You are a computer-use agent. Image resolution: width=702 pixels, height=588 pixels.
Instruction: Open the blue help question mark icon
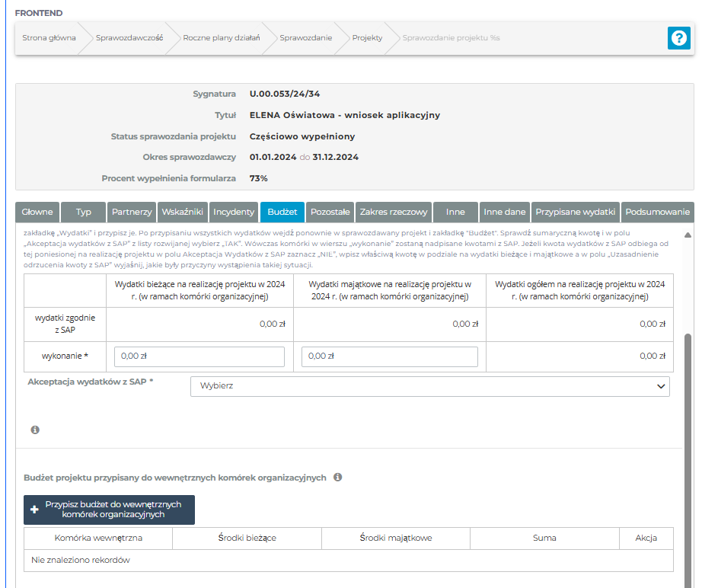click(678, 38)
